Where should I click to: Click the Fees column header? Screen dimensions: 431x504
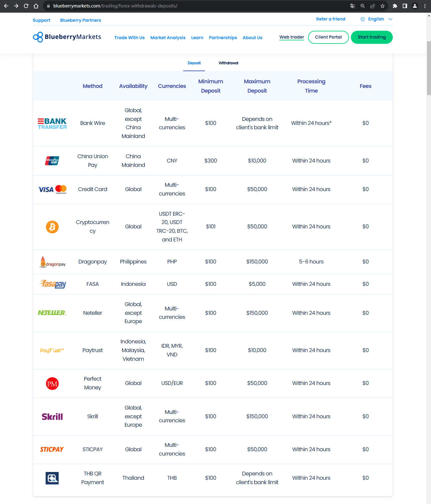(365, 86)
